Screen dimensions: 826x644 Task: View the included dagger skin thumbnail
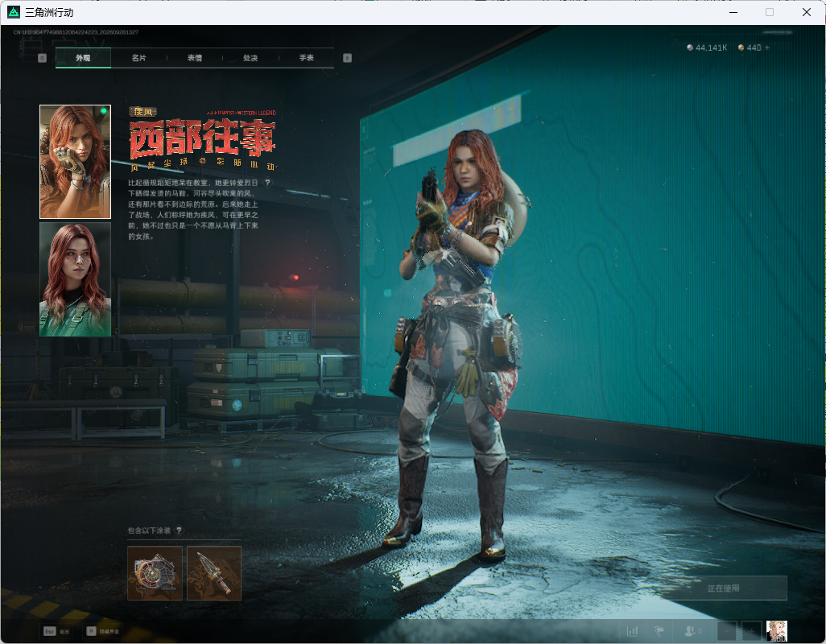[214, 573]
